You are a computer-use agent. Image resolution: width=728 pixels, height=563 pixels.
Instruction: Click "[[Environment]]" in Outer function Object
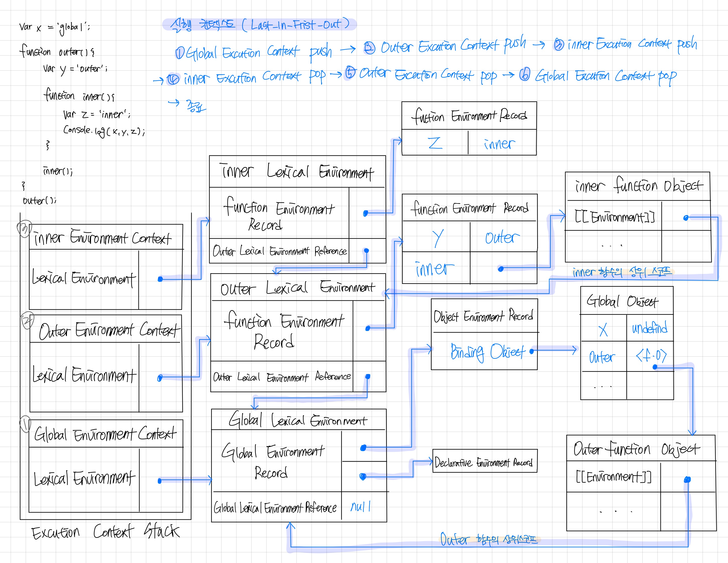click(x=614, y=476)
